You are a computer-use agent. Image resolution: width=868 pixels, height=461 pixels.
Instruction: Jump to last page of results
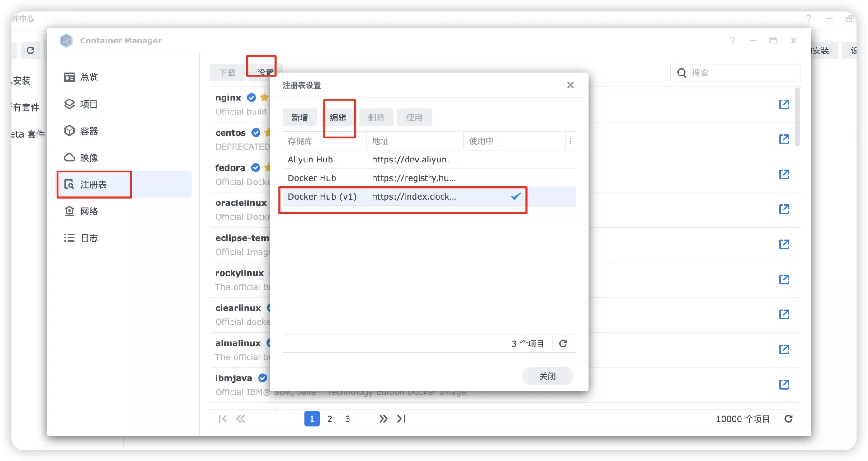tap(401, 418)
